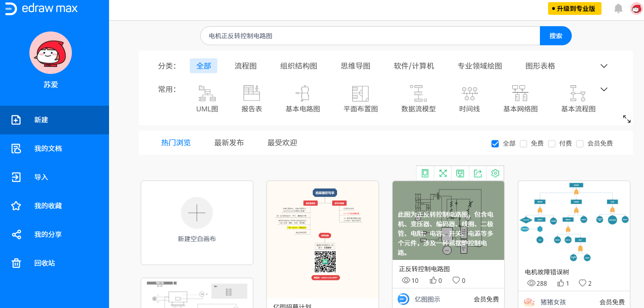Select the 基本电路图 template icon
The image size is (644, 308).
303,93
